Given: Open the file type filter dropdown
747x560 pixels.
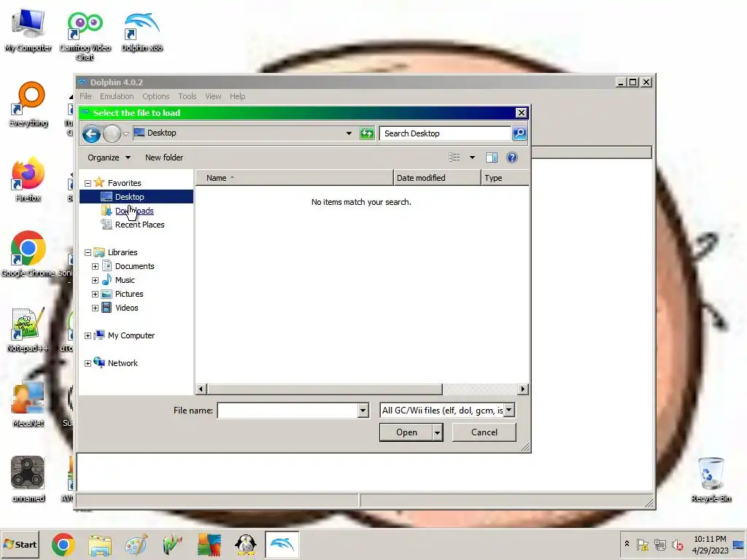Looking at the screenshot, I should 509,410.
